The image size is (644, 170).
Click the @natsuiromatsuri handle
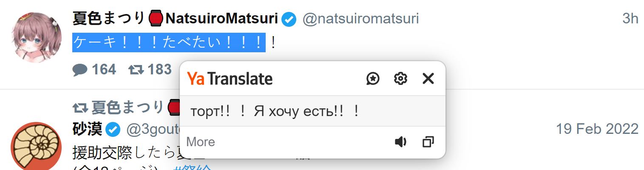tap(360, 19)
